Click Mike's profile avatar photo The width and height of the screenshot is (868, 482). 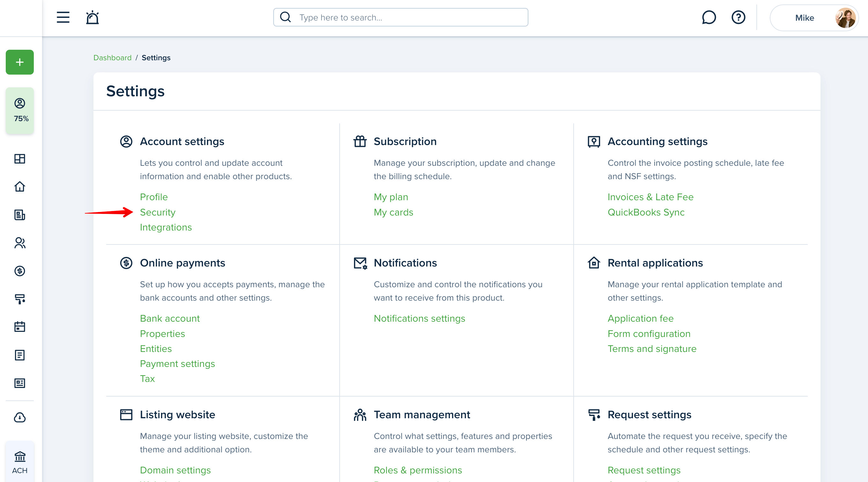pyautogui.click(x=845, y=18)
